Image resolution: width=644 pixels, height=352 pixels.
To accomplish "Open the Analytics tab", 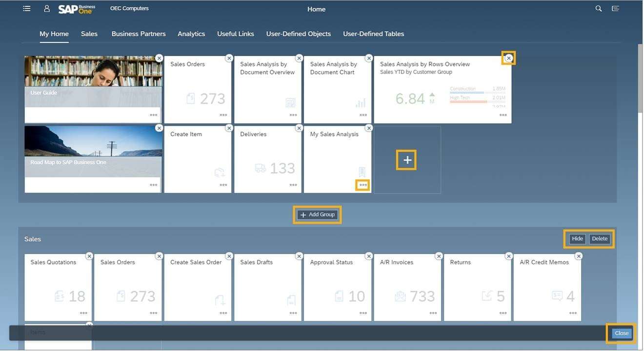I will coord(191,34).
